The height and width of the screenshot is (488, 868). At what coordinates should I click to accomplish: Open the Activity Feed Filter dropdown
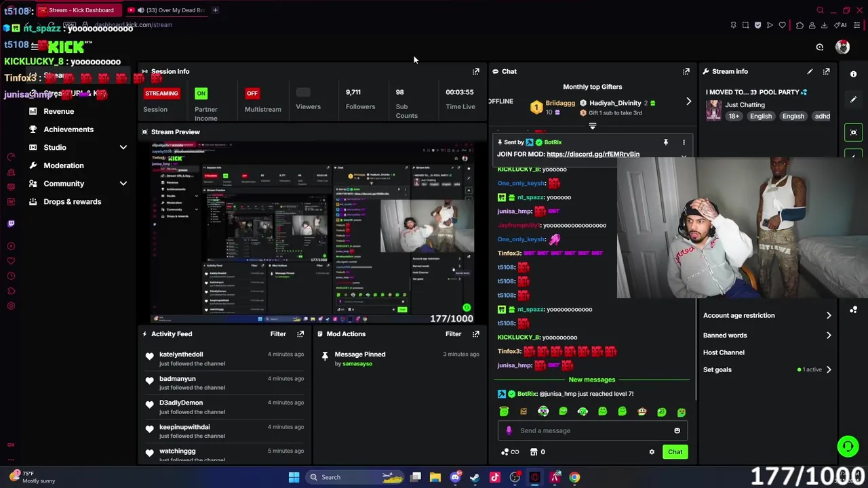(278, 334)
